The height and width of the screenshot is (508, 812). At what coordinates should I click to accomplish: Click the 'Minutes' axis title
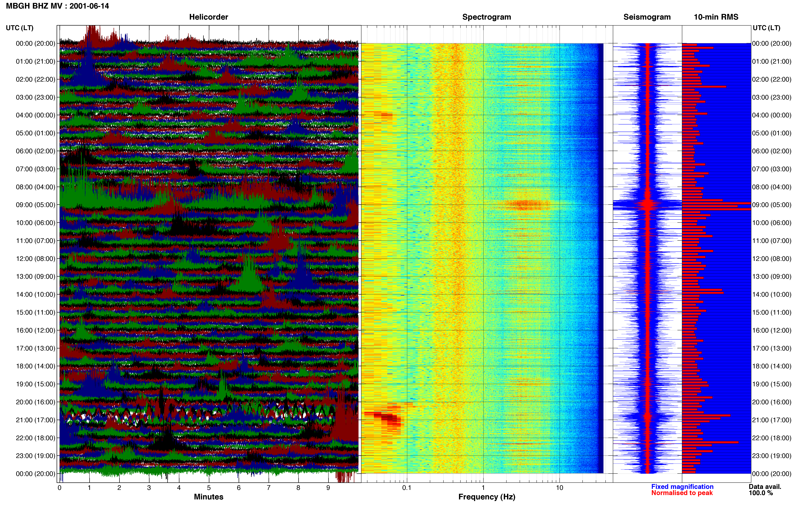[209, 497]
